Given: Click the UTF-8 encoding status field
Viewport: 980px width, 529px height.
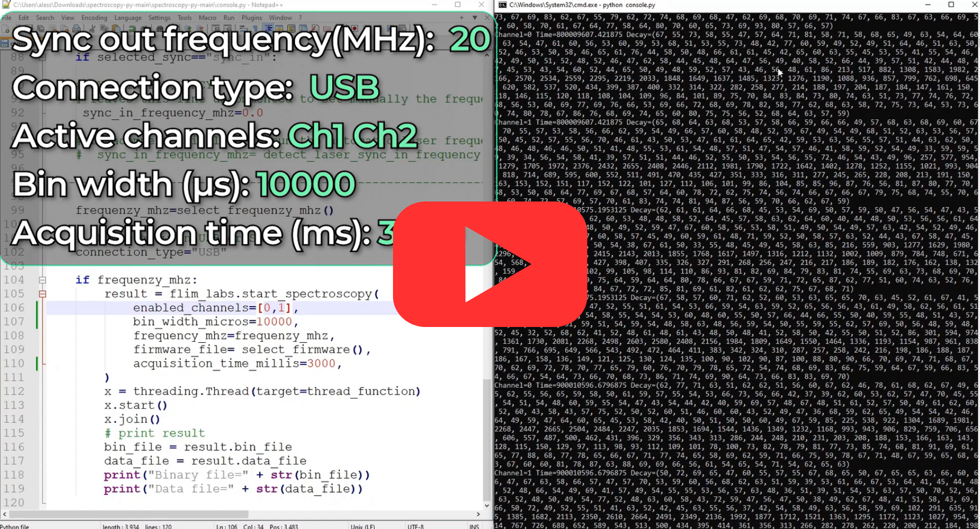Looking at the screenshot, I should point(415,526).
